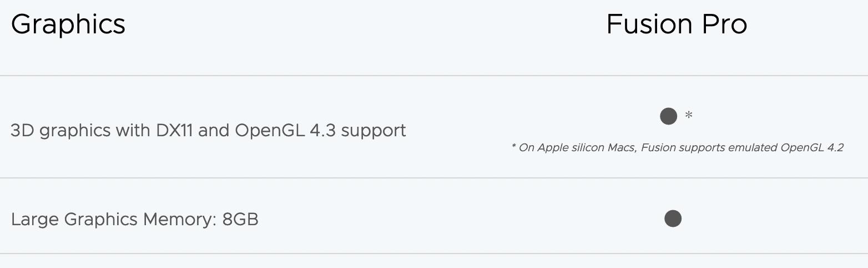Click the dot in the Large Graphics Memory row
This screenshot has width=868, height=268.
pos(673,219)
